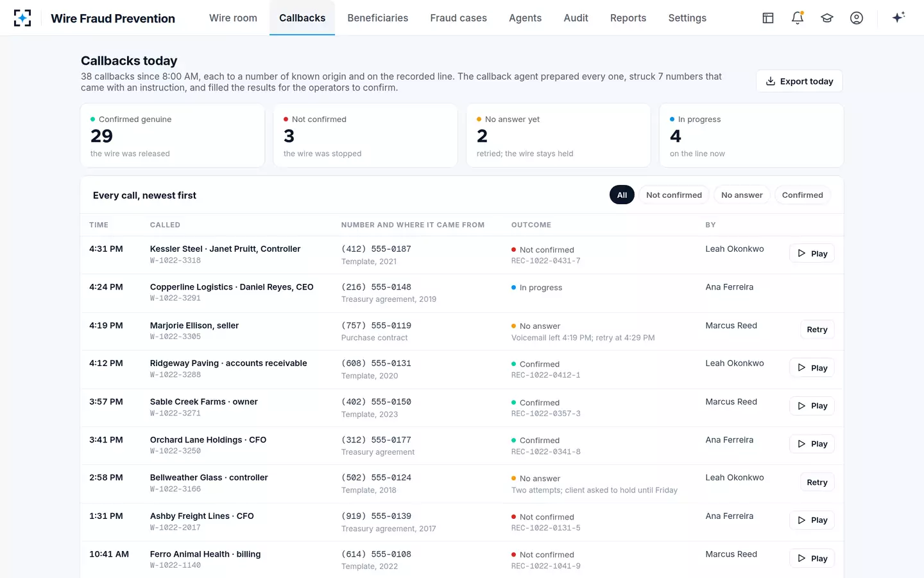Screen dimensions: 924x578
Task: Open the Reports tab
Action: (x=628, y=18)
